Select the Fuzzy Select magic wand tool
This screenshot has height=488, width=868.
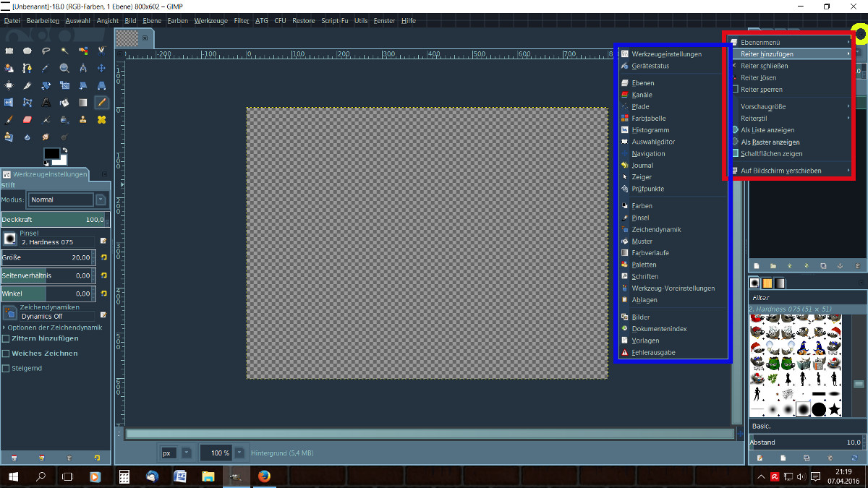[x=64, y=51]
